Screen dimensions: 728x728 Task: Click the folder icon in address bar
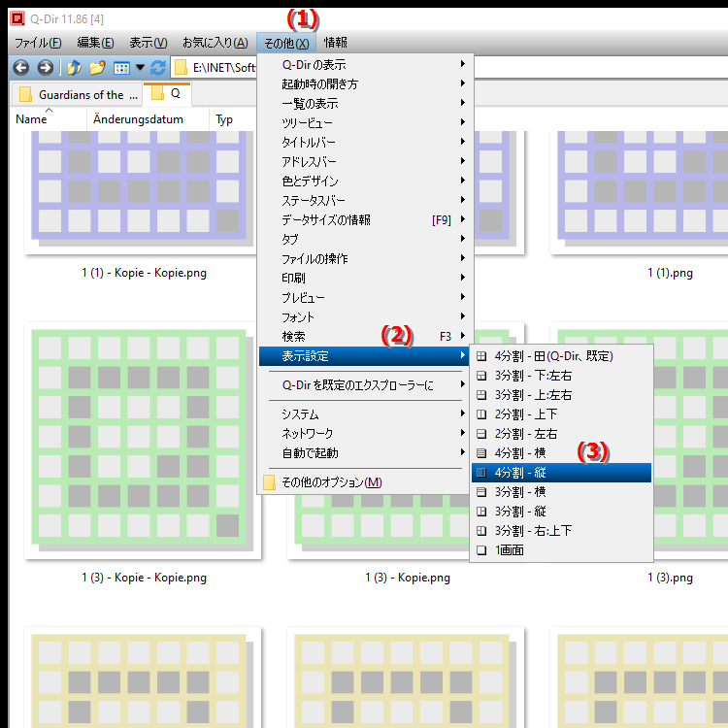[181, 68]
